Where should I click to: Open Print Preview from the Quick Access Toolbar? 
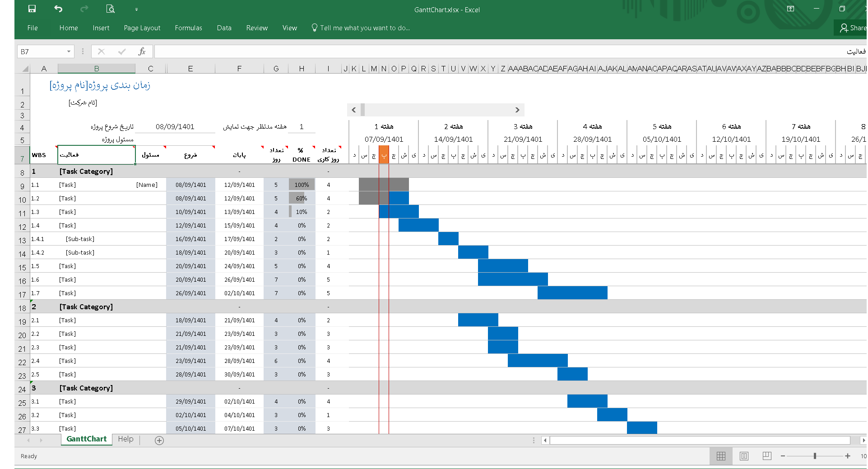pos(110,9)
